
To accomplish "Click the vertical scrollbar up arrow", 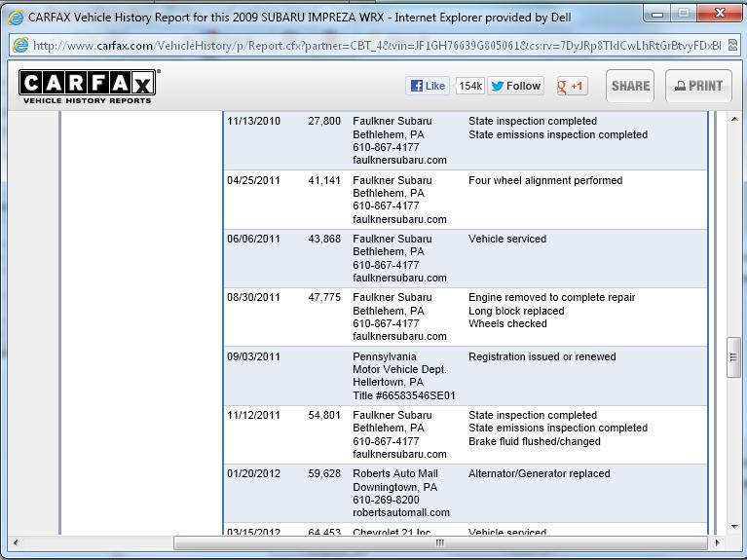I will click(734, 119).
